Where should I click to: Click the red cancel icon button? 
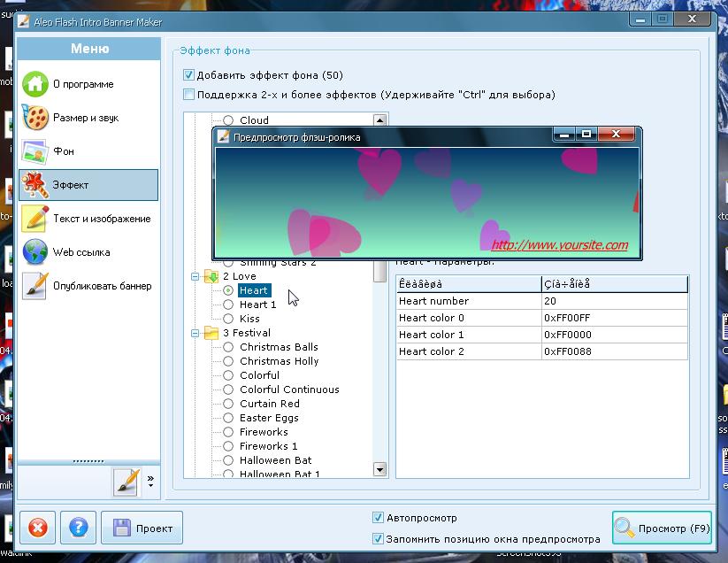click(x=37, y=528)
